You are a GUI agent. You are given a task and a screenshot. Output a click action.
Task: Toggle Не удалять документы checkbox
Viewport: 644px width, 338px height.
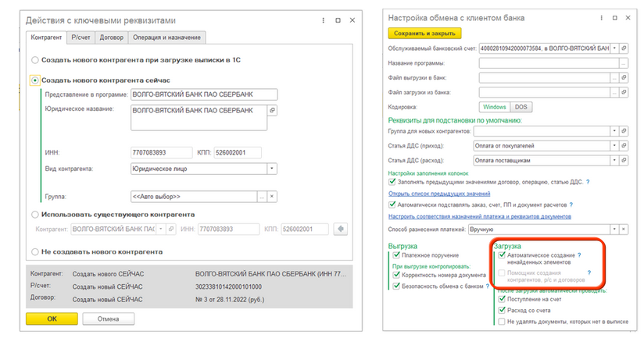click(x=502, y=322)
